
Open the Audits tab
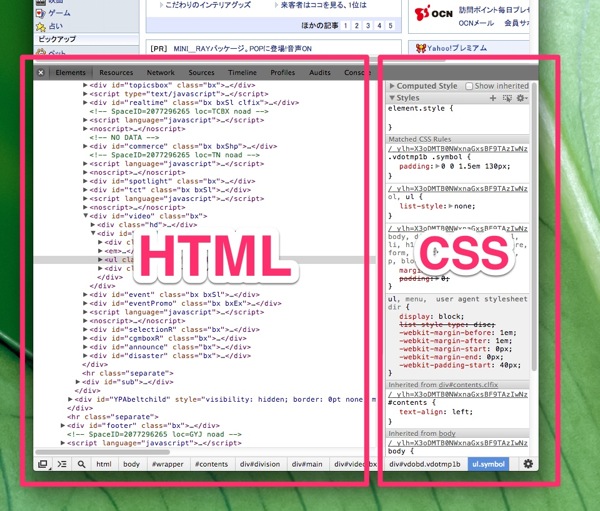[x=320, y=72]
